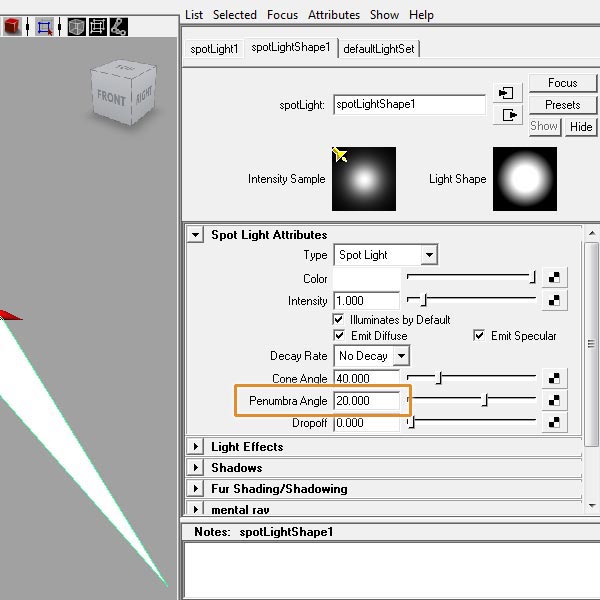Open the Show menu
Viewport: 600px width, 600px height.
tap(384, 15)
